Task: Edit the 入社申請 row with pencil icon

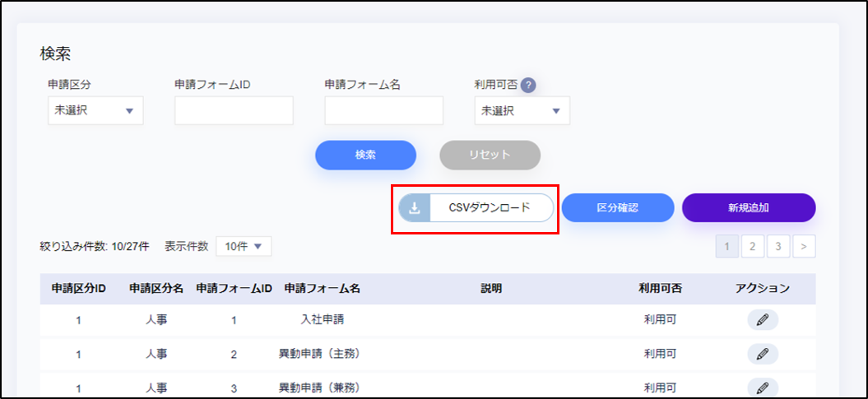Action: click(x=762, y=320)
